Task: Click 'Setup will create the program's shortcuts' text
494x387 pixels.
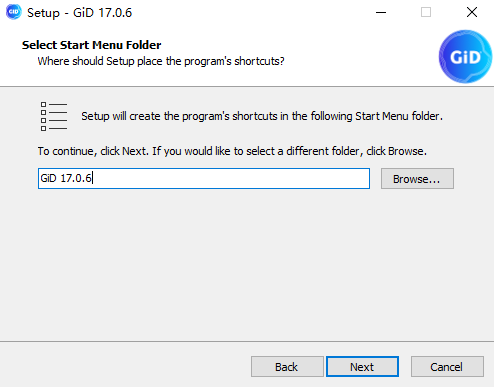Action: [262, 116]
